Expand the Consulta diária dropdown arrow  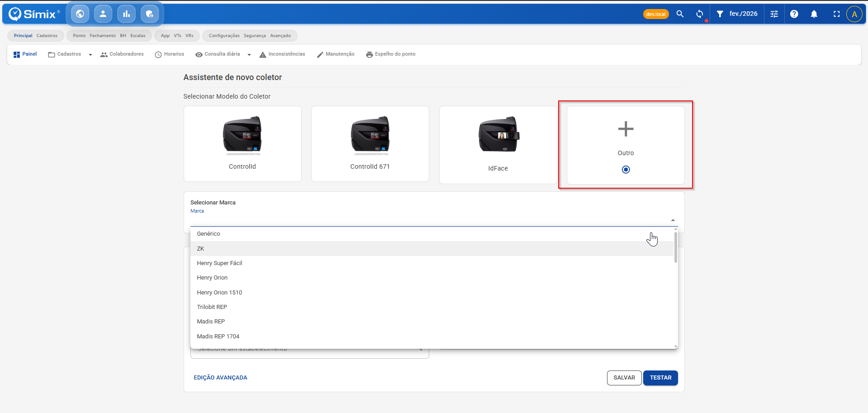click(x=249, y=55)
